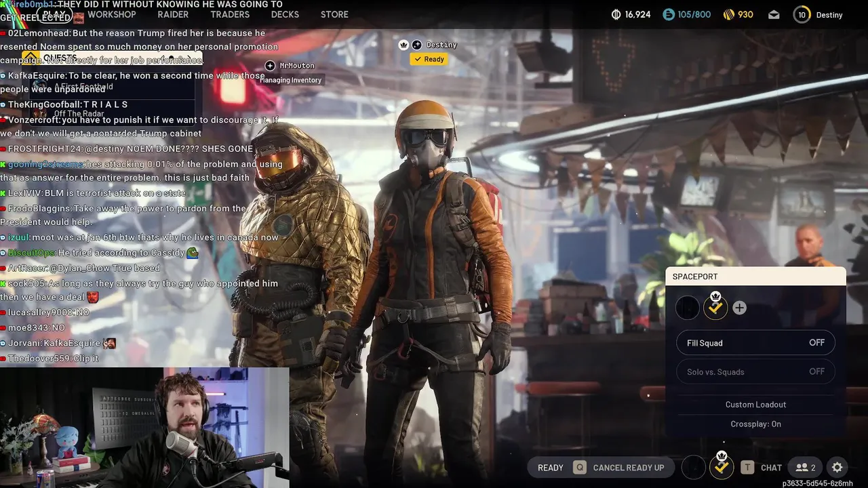The height and width of the screenshot is (488, 868).
Task: Open the Destiny profile name
Action: click(x=829, y=15)
